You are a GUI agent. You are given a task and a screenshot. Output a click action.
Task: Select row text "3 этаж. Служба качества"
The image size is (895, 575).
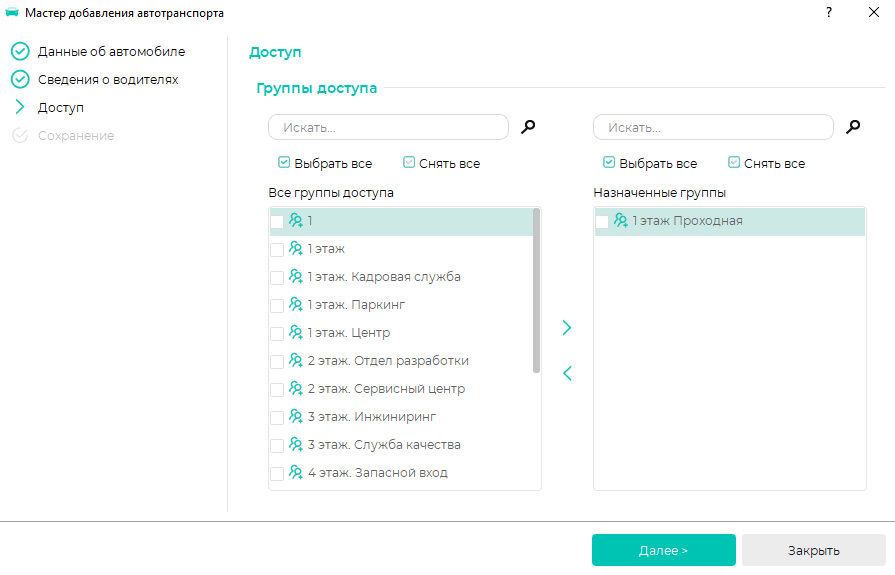coord(384,444)
